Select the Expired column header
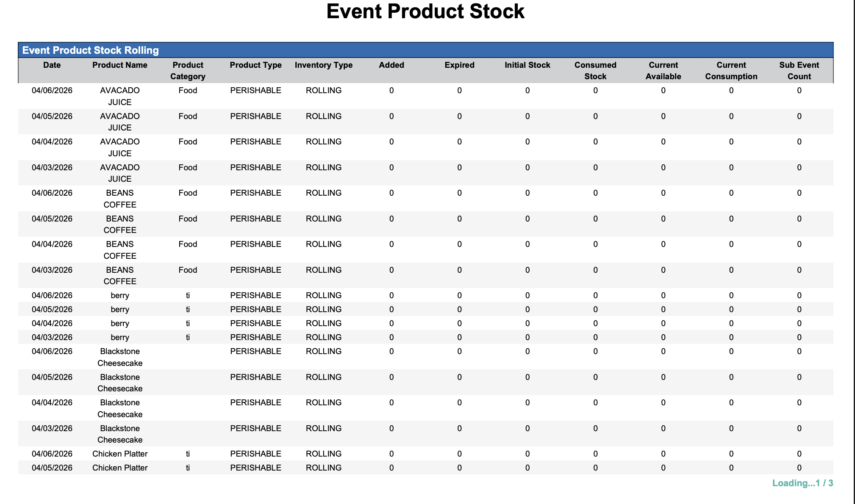The height and width of the screenshot is (504, 855). (459, 65)
